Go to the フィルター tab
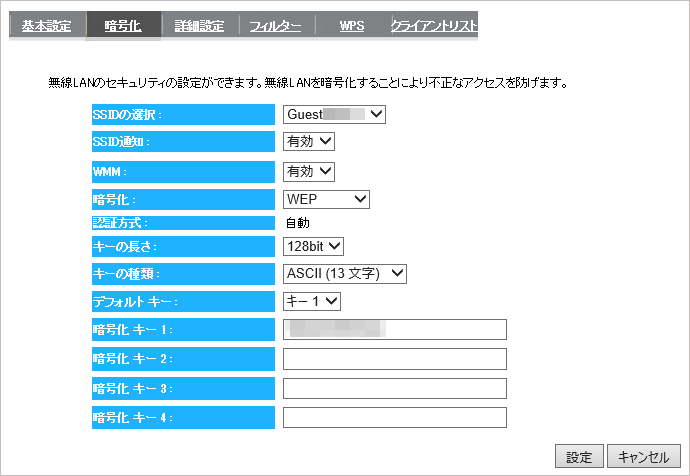The image size is (690, 476). click(x=276, y=26)
